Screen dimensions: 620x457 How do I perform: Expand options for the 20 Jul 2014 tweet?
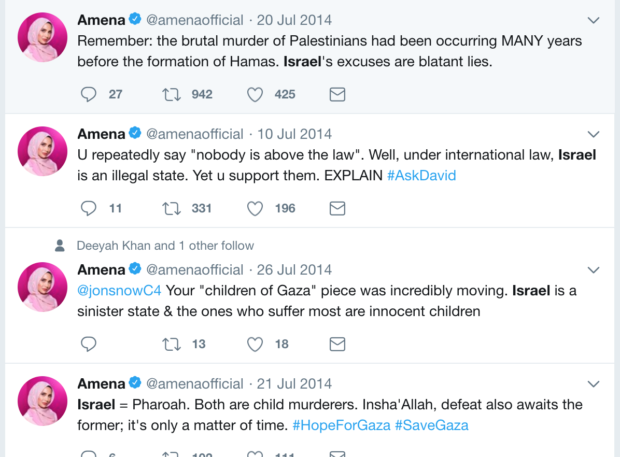592,20
